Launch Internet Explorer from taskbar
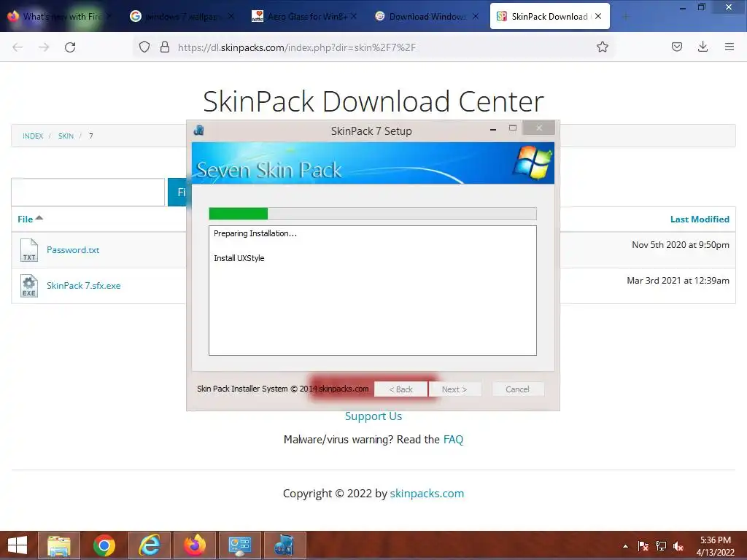 (x=150, y=545)
